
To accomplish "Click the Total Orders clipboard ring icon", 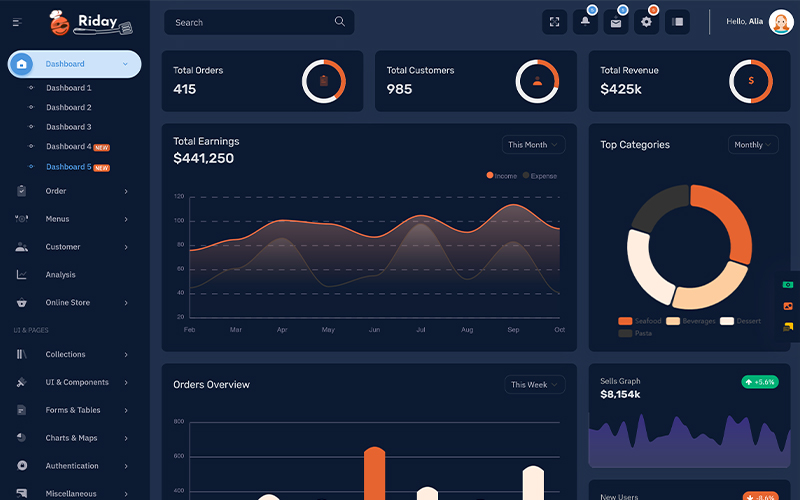I will pyautogui.click(x=324, y=81).
